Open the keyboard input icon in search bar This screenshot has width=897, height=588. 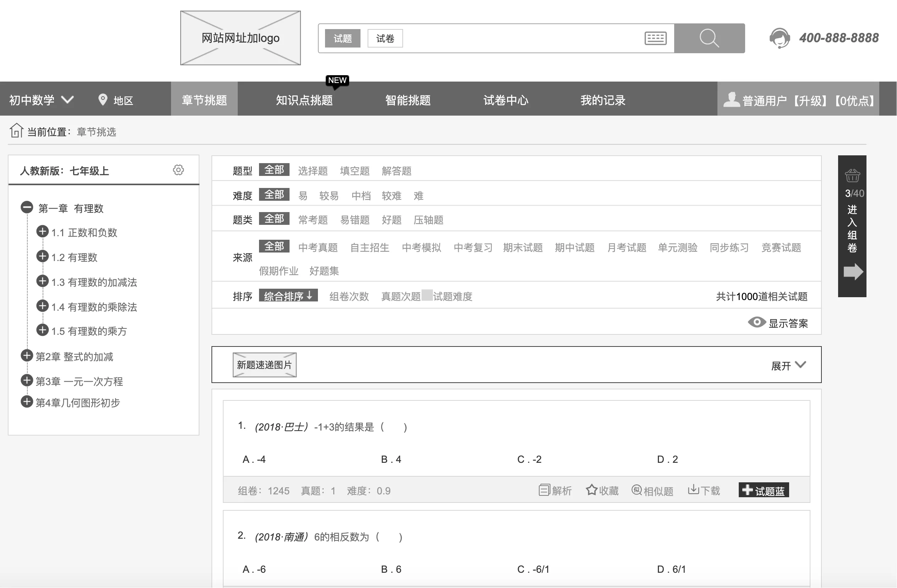(655, 38)
